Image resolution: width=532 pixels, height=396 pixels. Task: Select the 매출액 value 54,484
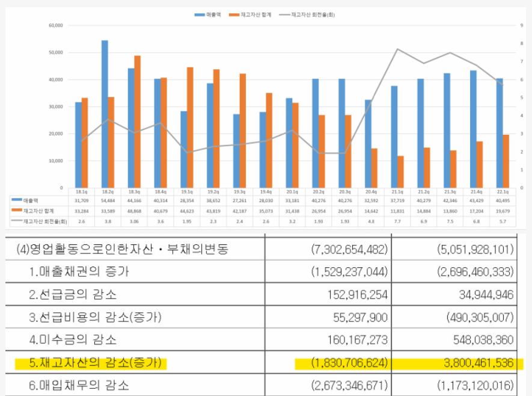click(x=108, y=201)
